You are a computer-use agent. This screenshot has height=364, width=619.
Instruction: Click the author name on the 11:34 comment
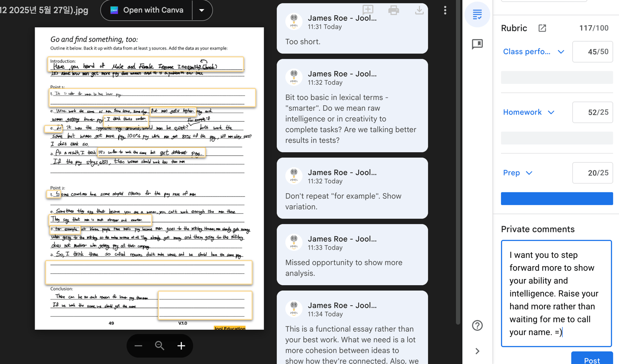click(342, 305)
